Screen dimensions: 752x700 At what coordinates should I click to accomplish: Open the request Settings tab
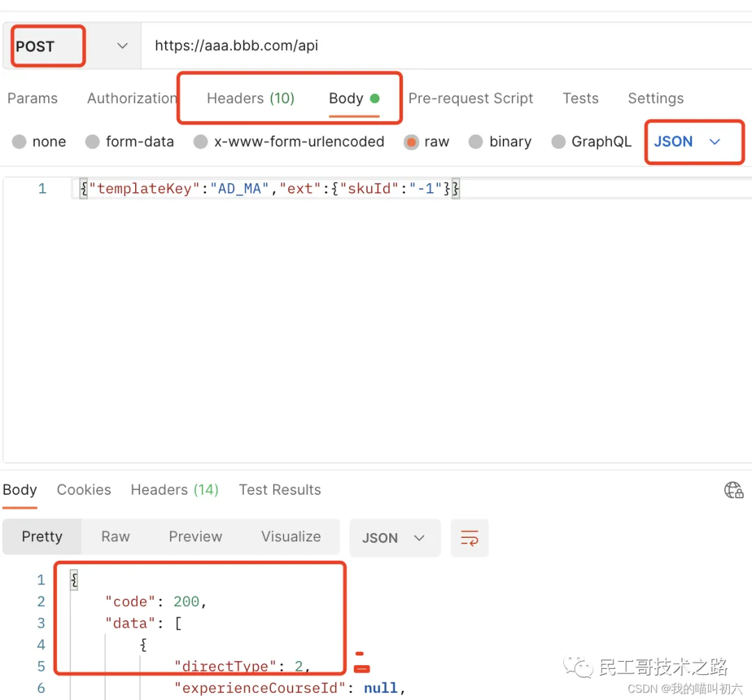point(656,98)
